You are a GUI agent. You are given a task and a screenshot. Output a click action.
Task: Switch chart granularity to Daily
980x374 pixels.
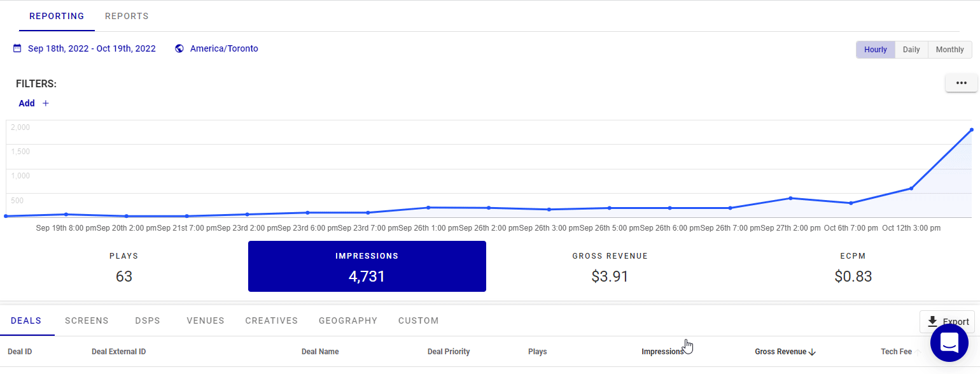911,50
